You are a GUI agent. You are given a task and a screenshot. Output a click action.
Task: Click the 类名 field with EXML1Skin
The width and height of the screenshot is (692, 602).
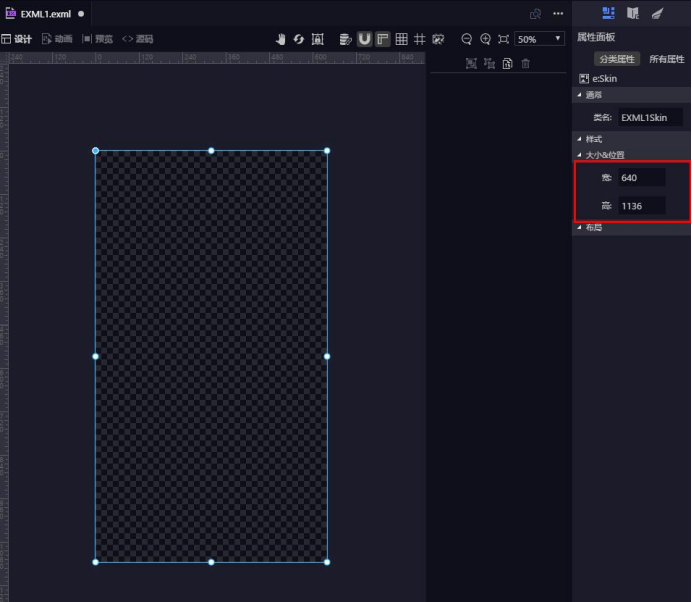(x=650, y=117)
